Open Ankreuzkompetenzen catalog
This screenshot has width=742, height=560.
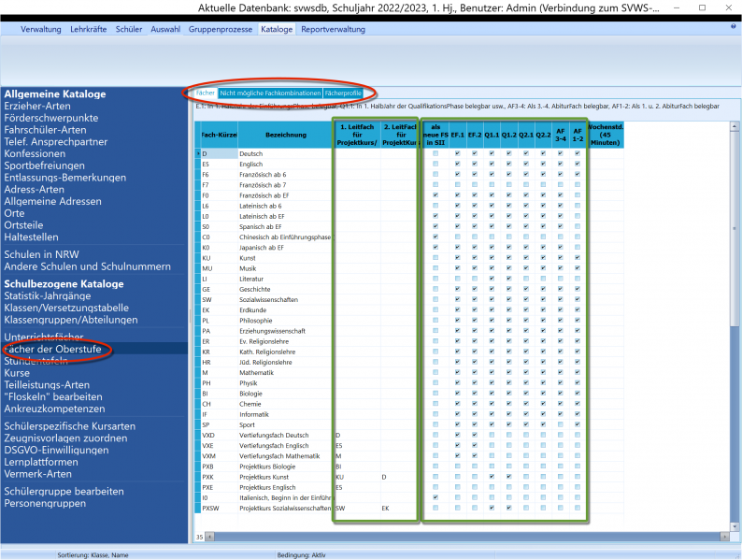[x=54, y=409]
